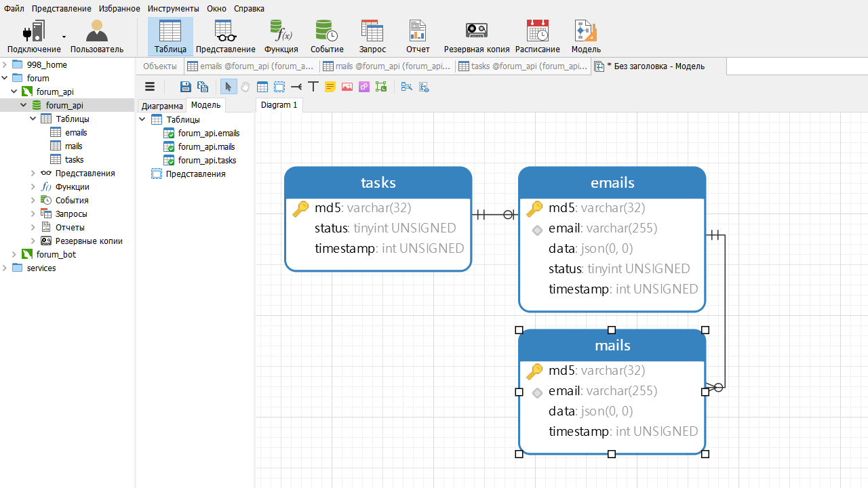This screenshot has height=488, width=868.
Task: Collapse Таблицы in the model tree
Action: click(x=142, y=119)
